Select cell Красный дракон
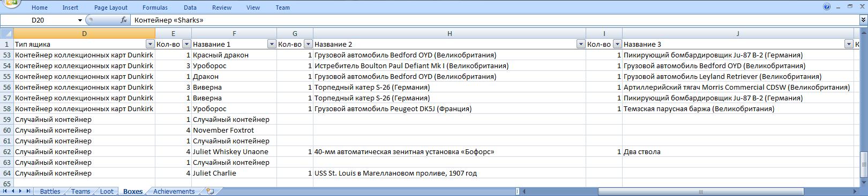The height and width of the screenshot is (196, 868). (234, 55)
